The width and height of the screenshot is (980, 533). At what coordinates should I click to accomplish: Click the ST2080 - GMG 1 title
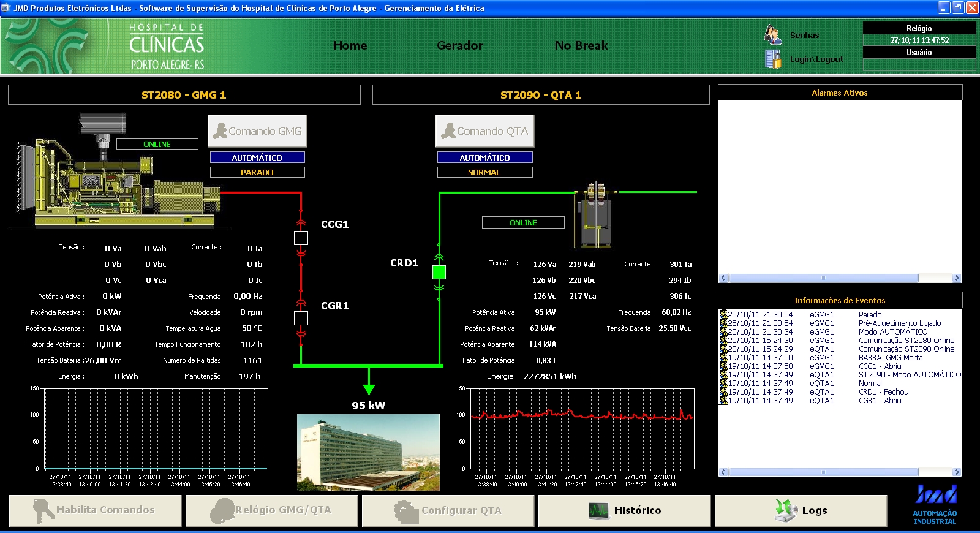point(184,95)
